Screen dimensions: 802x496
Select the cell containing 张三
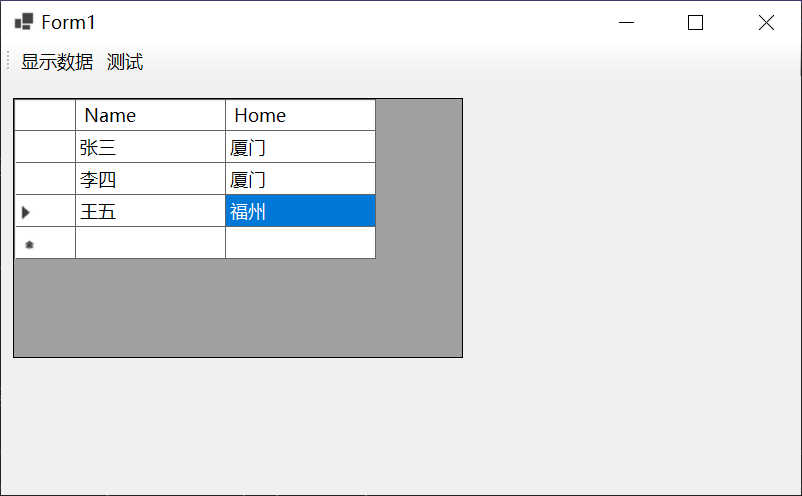150,148
